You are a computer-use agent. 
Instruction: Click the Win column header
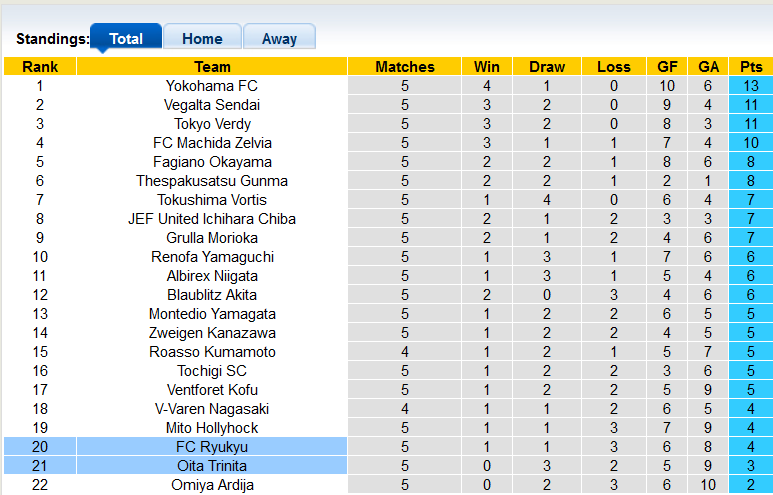(487, 67)
